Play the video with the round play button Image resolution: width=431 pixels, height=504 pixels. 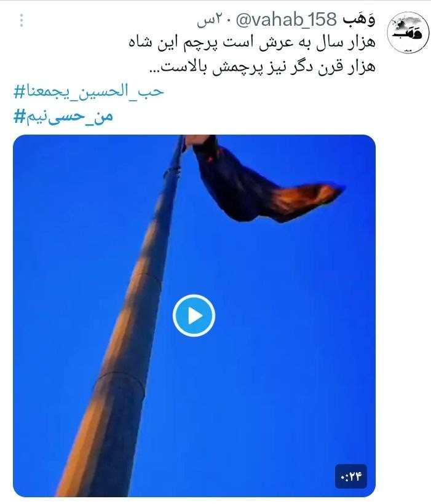tap(194, 316)
